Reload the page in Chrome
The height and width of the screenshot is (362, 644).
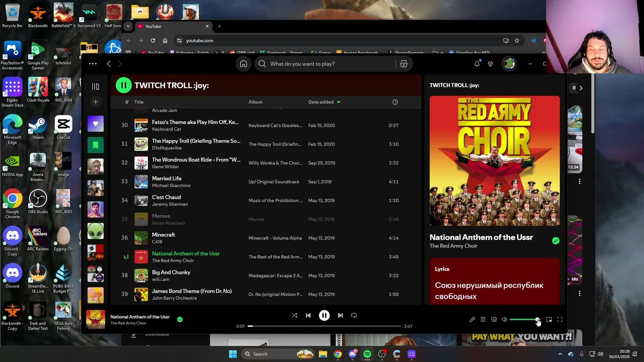(x=153, y=41)
